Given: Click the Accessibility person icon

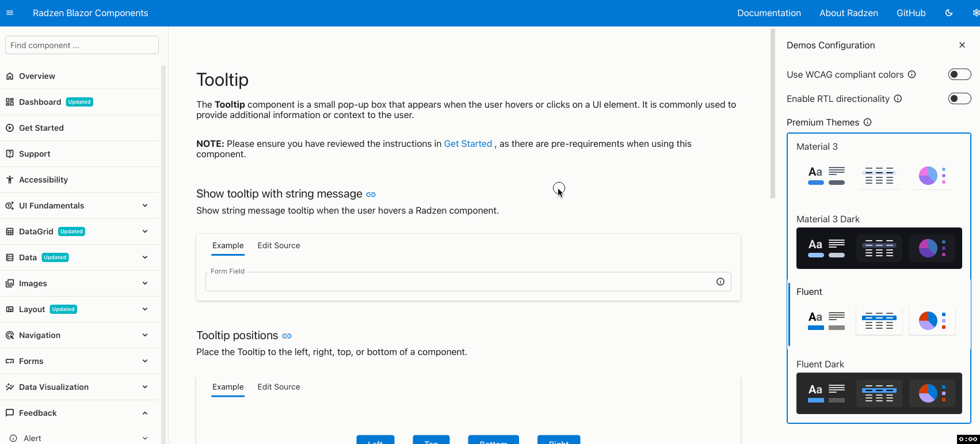Looking at the screenshot, I should point(10,180).
